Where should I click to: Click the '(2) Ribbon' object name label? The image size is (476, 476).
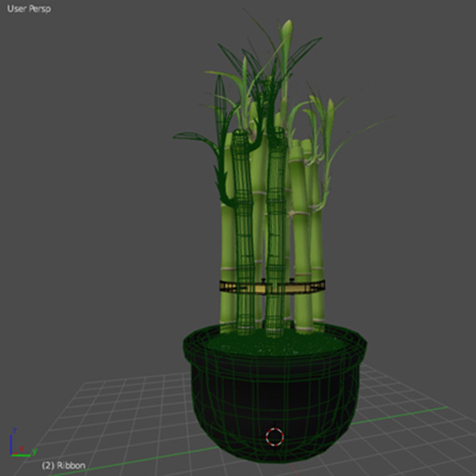click(x=64, y=466)
